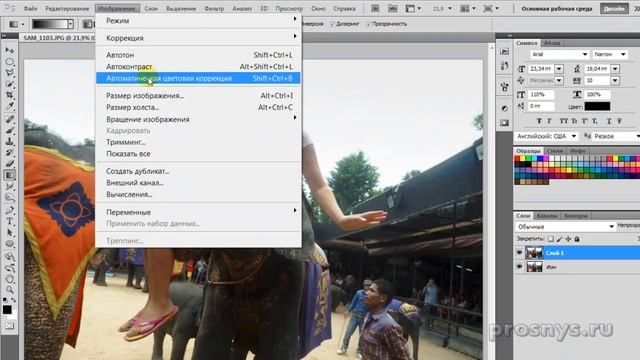Choose Размер холста menu item
640x360 pixels.
[198, 107]
